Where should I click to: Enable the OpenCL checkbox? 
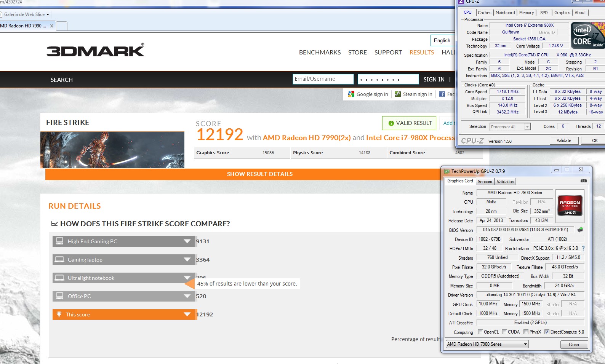[x=480, y=332]
